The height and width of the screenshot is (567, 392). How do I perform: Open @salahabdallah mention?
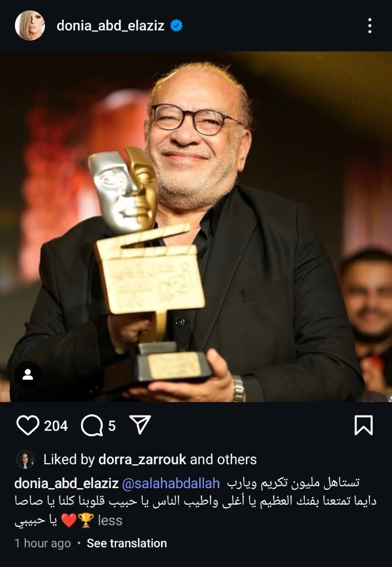(x=170, y=484)
